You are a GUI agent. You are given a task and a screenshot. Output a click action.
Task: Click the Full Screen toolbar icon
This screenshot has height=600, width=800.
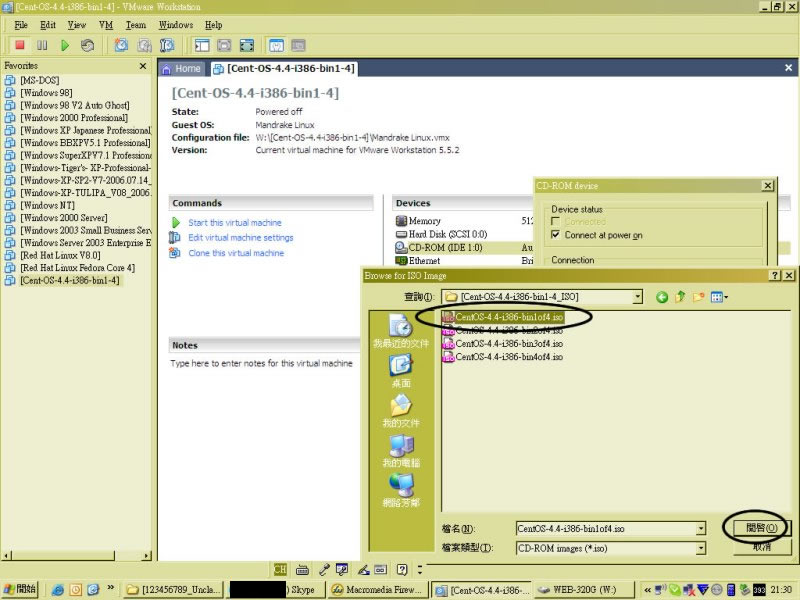224,45
